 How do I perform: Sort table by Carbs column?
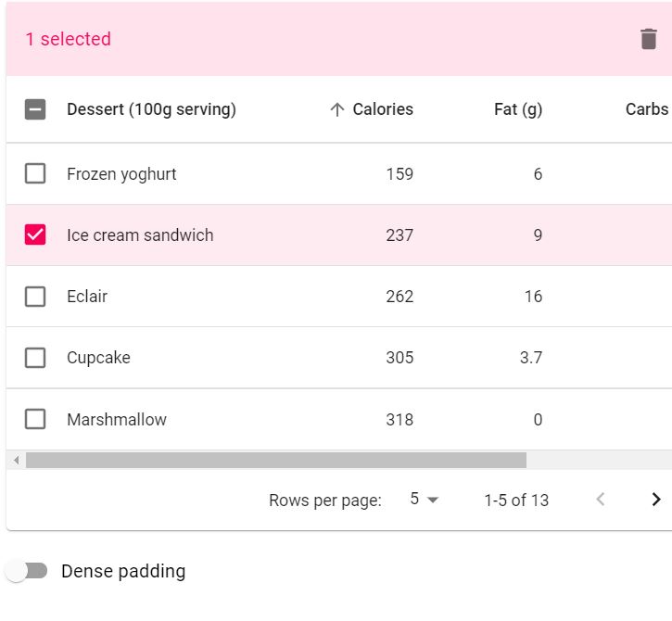646,109
